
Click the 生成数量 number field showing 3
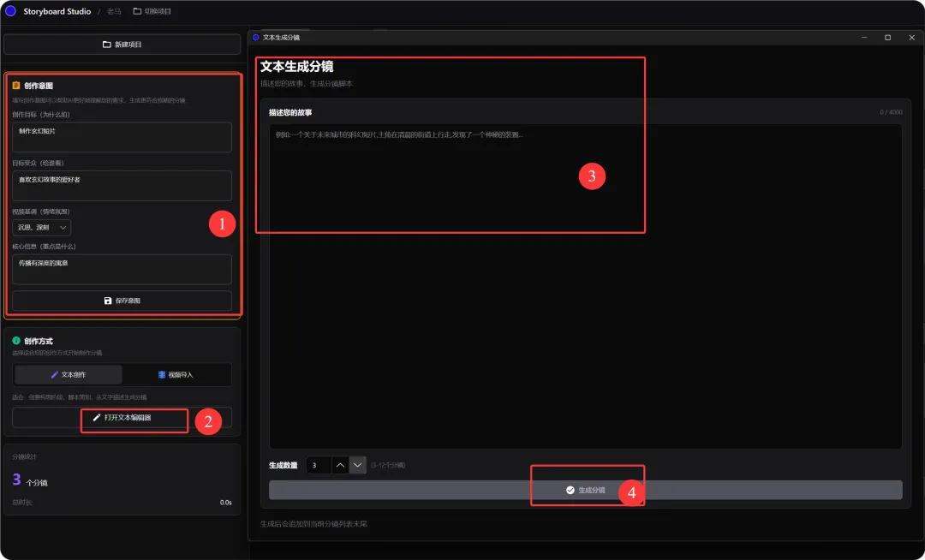coord(319,465)
